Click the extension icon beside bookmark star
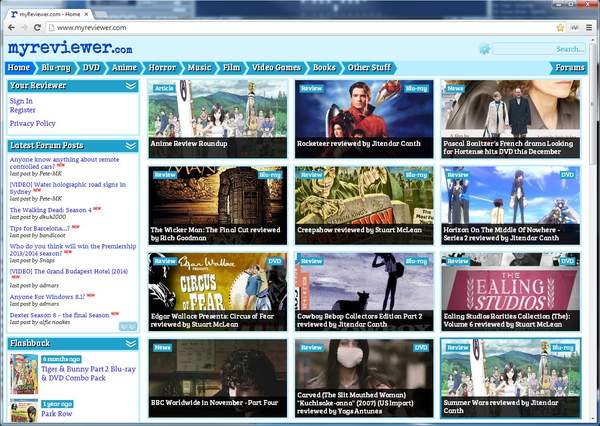 (x=574, y=28)
